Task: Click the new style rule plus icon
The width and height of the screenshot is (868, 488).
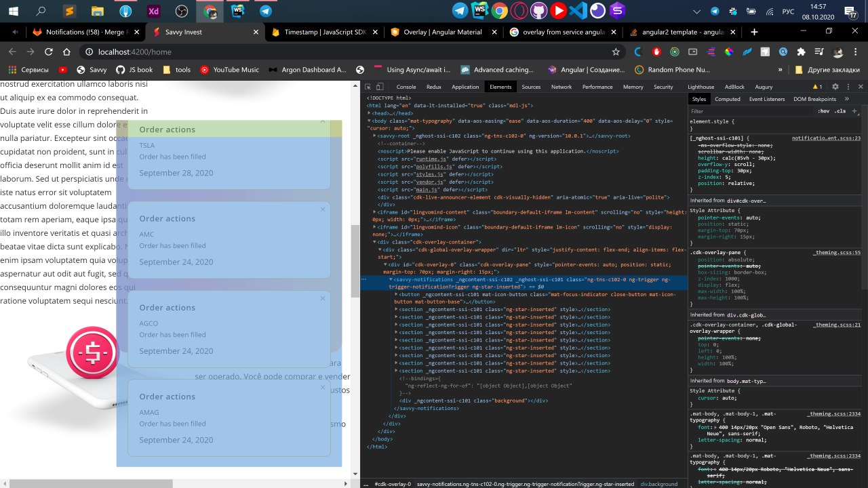Action: pos(854,110)
